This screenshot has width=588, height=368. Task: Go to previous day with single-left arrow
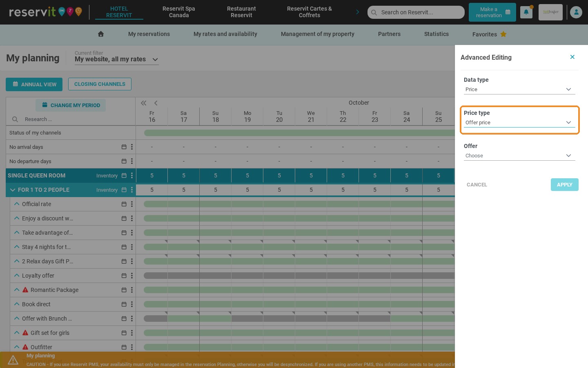click(156, 103)
